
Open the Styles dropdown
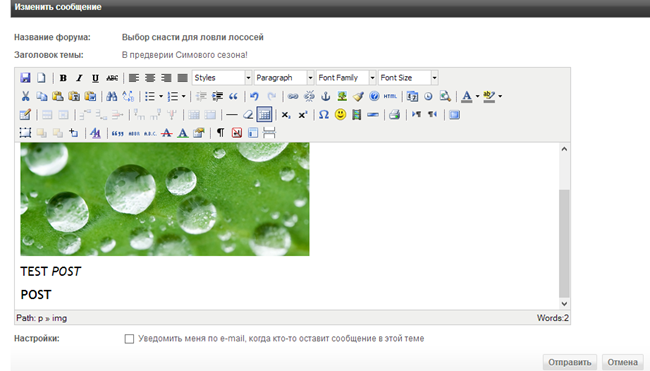tap(222, 78)
